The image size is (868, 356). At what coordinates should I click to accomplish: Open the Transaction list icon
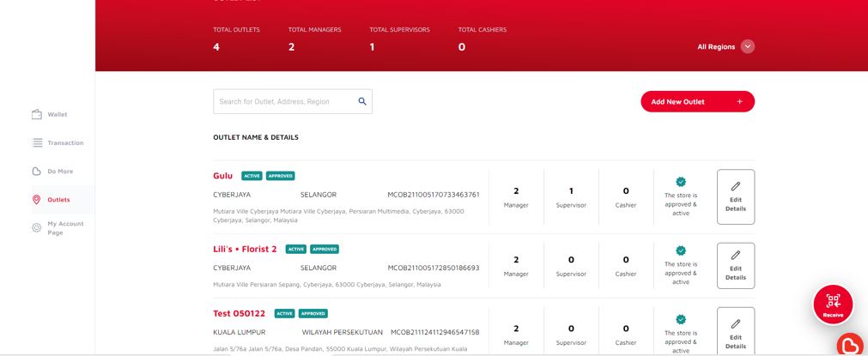tap(37, 142)
